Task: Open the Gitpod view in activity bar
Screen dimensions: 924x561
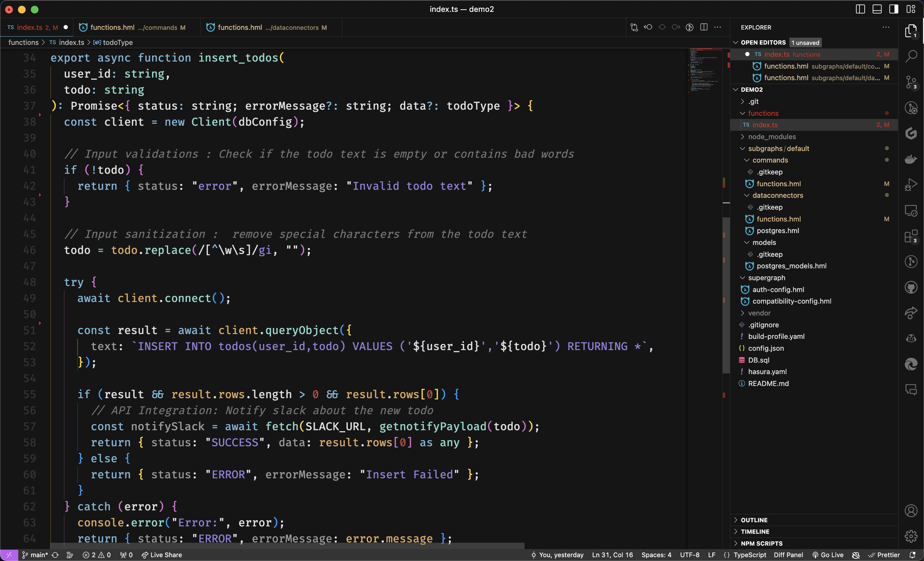Action: [x=911, y=133]
